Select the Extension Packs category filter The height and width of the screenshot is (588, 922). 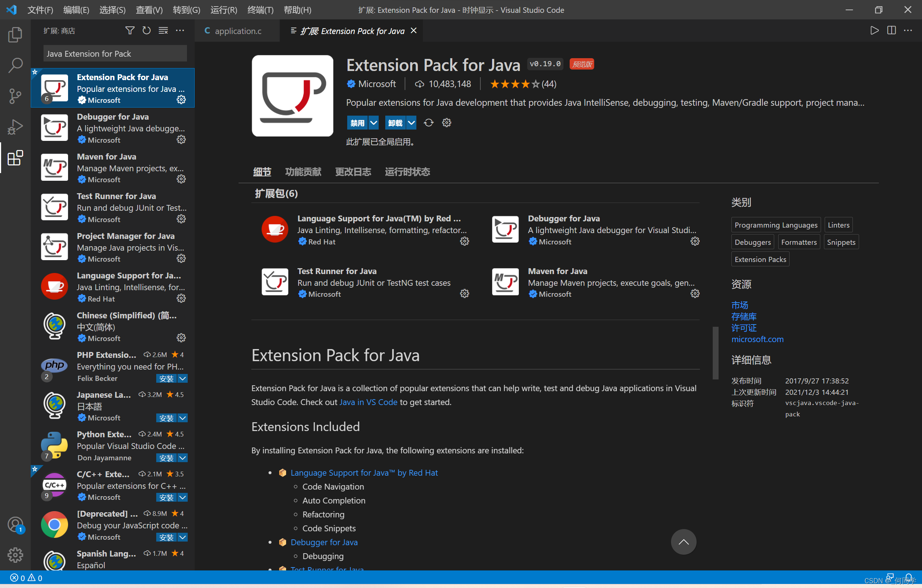pos(760,259)
